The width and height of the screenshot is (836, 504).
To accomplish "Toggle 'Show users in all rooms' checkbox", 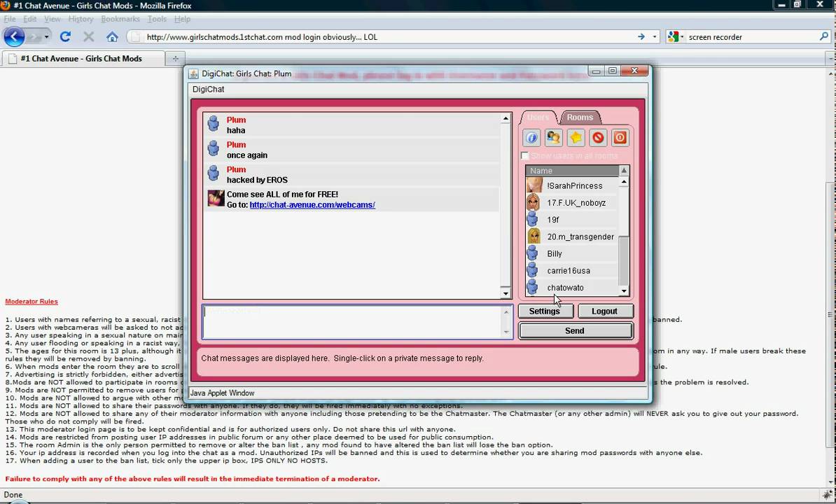I will click(525, 155).
